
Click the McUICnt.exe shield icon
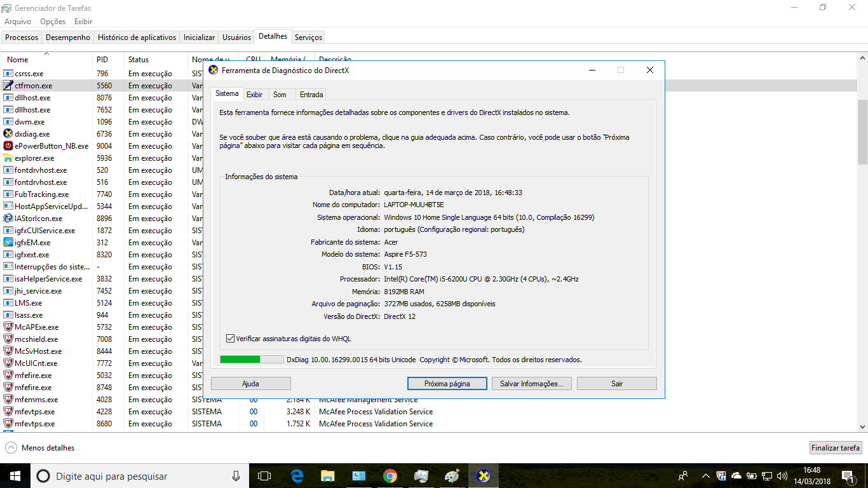point(8,363)
